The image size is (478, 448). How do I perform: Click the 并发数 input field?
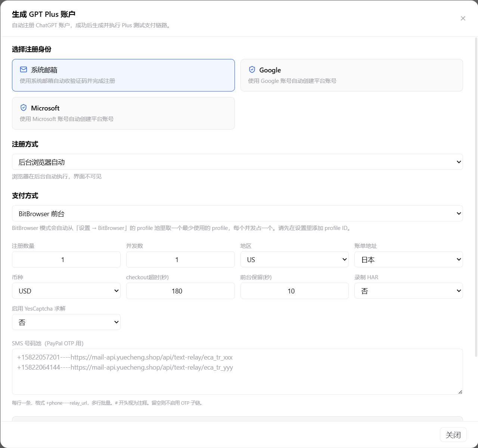point(180,259)
